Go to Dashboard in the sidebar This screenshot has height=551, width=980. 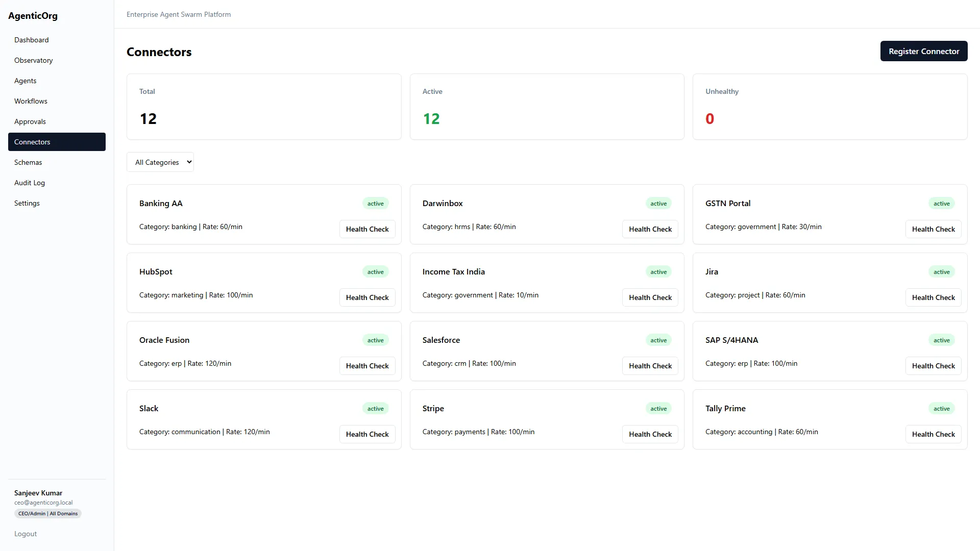tap(57, 40)
